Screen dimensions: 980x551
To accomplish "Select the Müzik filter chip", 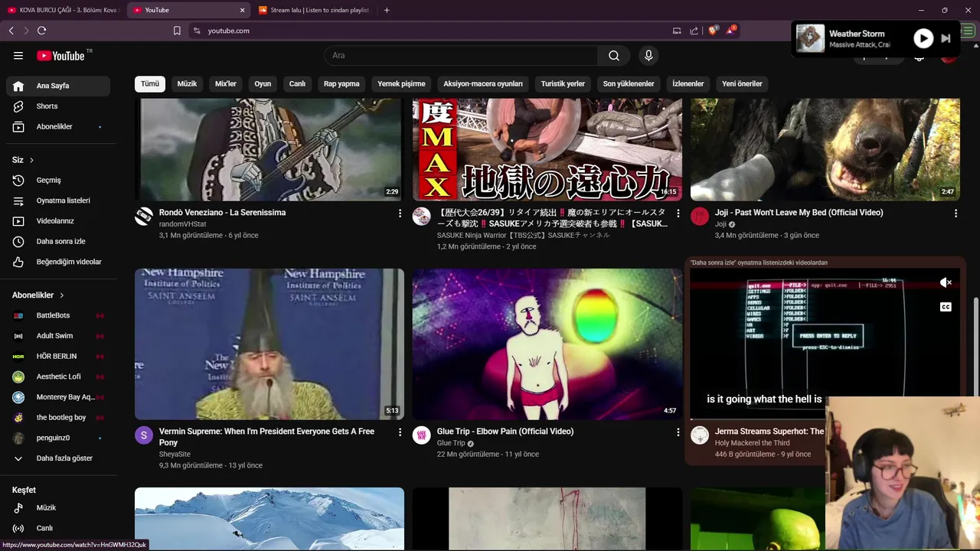I will (x=188, y=84).
